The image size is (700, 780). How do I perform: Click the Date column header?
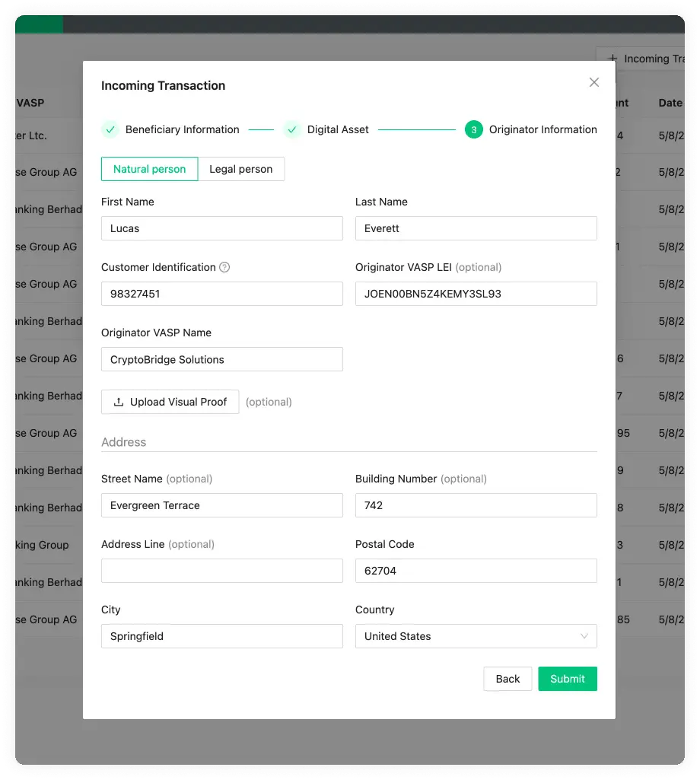tap(670, 103)
